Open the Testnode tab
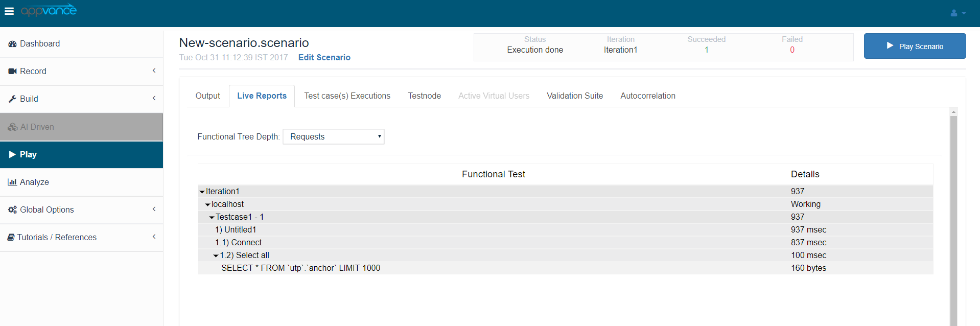Image resolution: width=980 pixels, height=326 pixels. [425, 96]
